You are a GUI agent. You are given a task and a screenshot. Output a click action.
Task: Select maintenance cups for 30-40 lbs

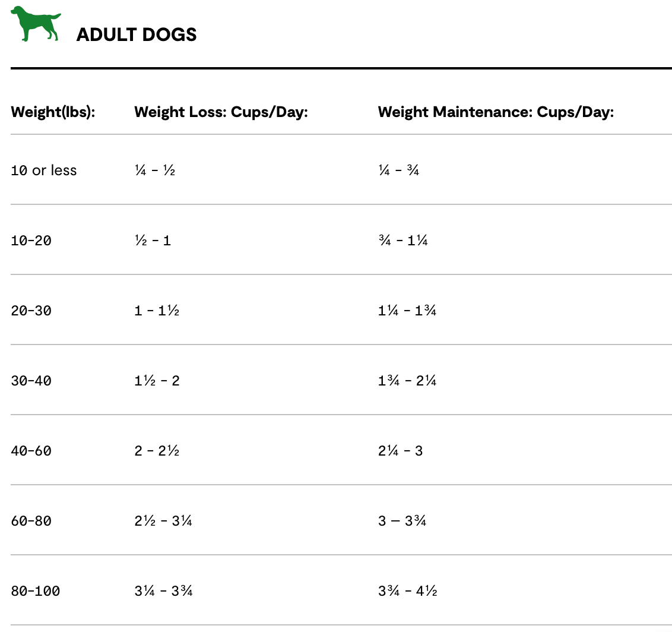(x=407, y=381)
